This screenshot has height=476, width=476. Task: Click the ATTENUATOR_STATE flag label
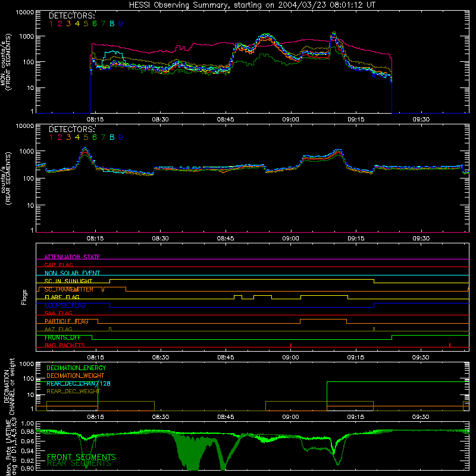[72, 257]
